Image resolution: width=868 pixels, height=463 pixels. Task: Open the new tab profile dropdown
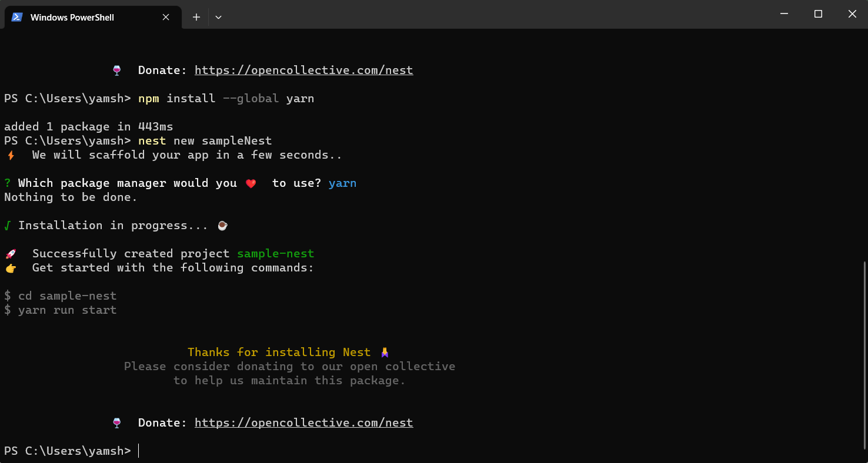coord(218,17)
